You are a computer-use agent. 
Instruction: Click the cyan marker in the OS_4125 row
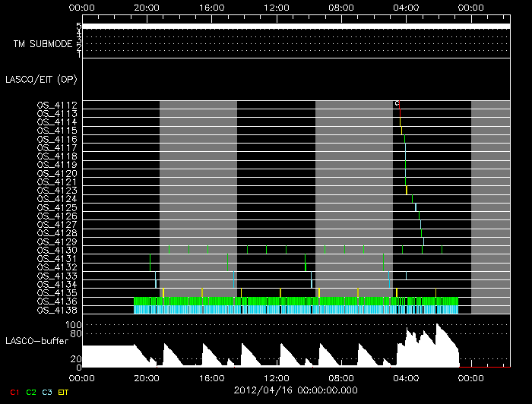coord(416,207)
